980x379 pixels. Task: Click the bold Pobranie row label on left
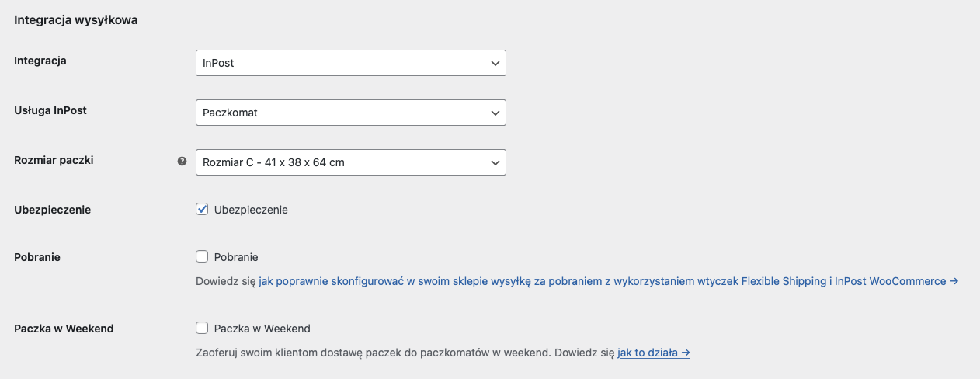click(x=37, y=257)
